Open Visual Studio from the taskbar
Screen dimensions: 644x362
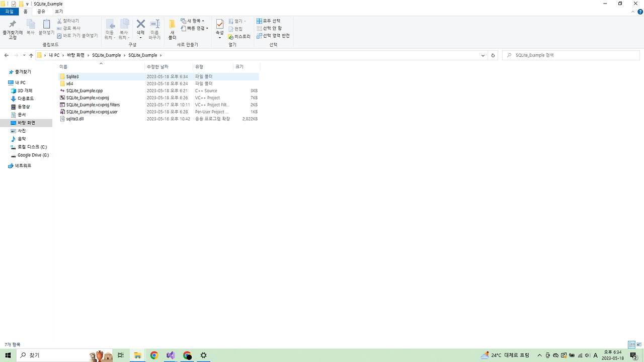171,355
